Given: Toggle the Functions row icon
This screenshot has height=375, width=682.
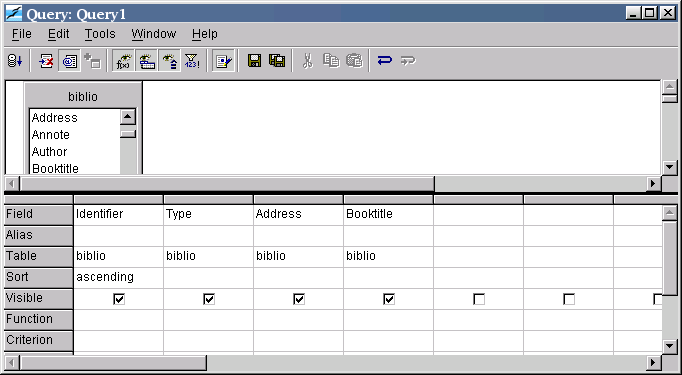Looking at the screenshot, I should point(124,60).
